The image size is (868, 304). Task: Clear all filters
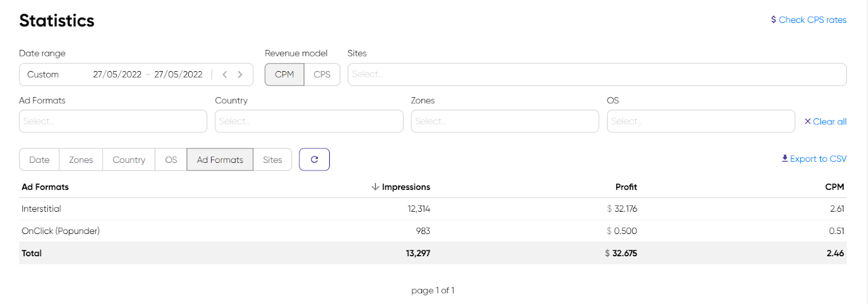point(825,122)
